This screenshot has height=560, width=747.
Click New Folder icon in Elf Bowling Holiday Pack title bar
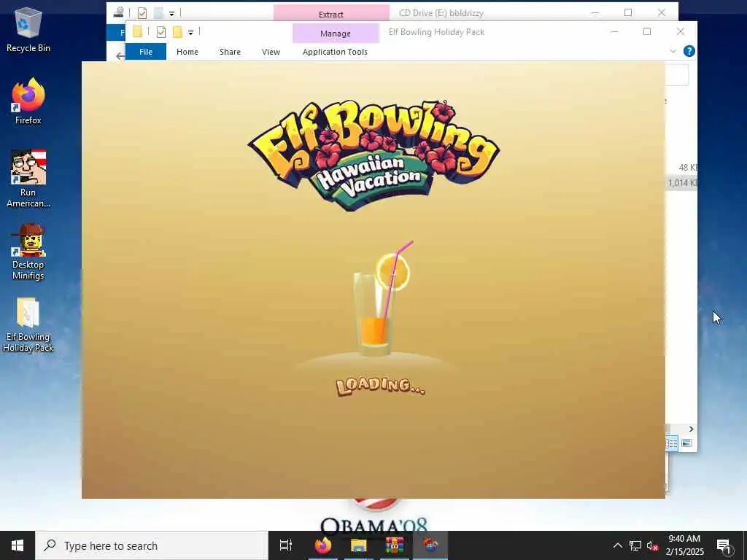point(177,32)
